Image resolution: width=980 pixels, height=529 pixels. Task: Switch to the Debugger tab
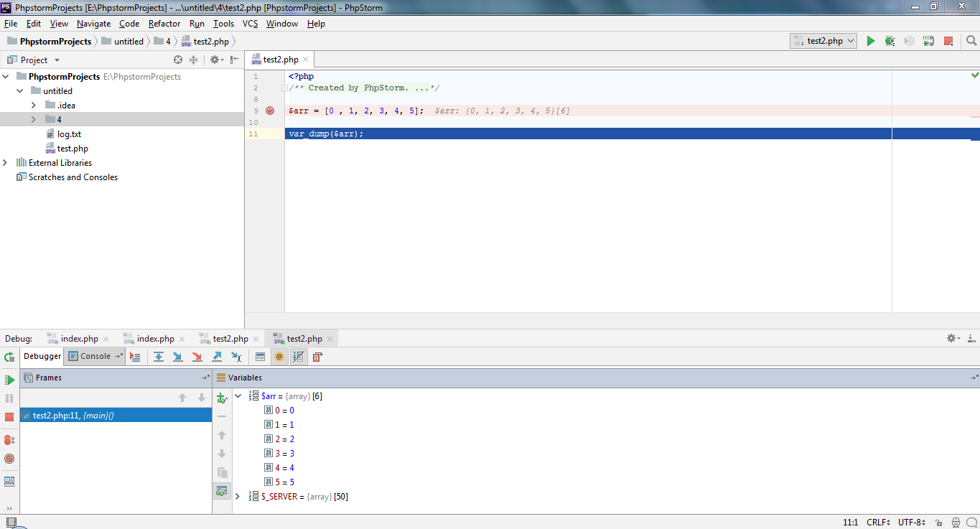42,356
